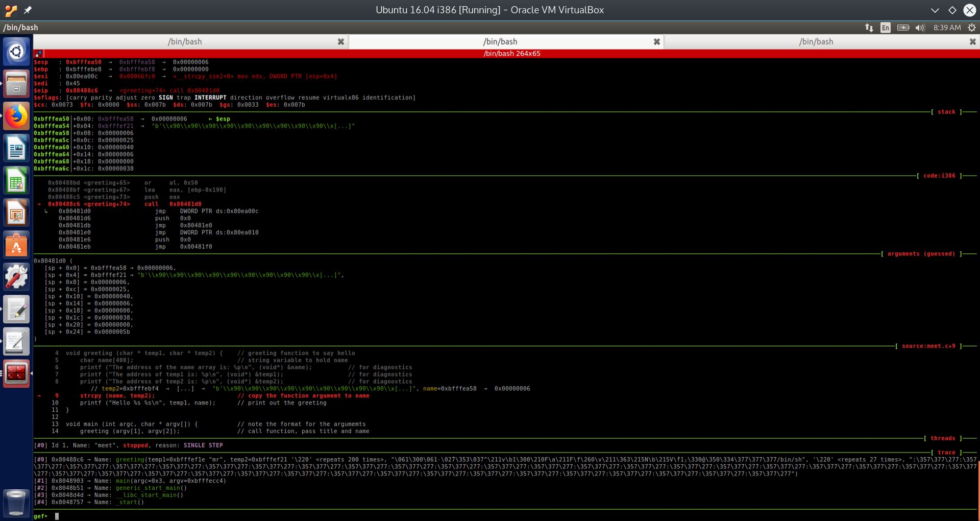Switch to the middle /bin/bash tab
980x521 pixels.
pyautogui.click(x=501, y=41)
